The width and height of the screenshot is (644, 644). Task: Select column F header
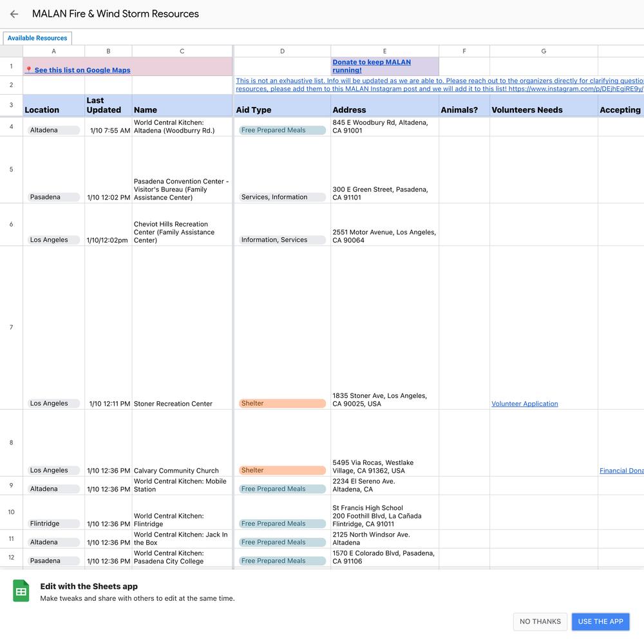[x=464, y=52]
